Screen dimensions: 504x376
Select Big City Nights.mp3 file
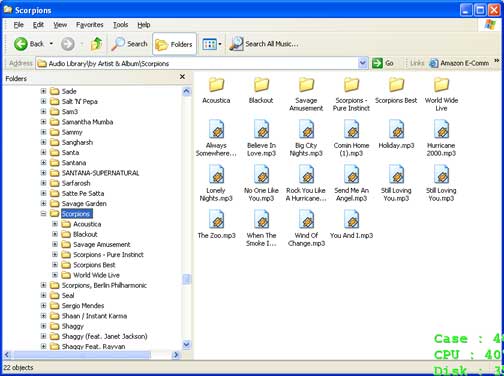(x=306, y=138)
